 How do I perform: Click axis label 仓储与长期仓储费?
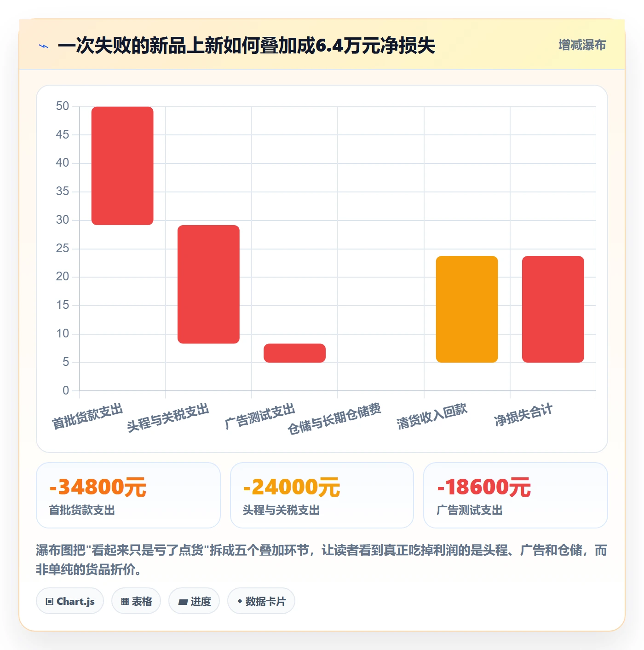coord(334,418)
